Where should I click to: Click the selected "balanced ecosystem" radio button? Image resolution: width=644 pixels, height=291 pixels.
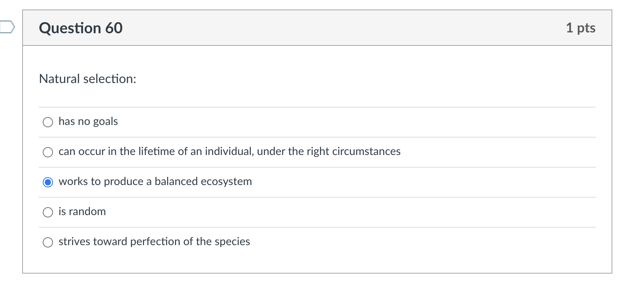48,182
